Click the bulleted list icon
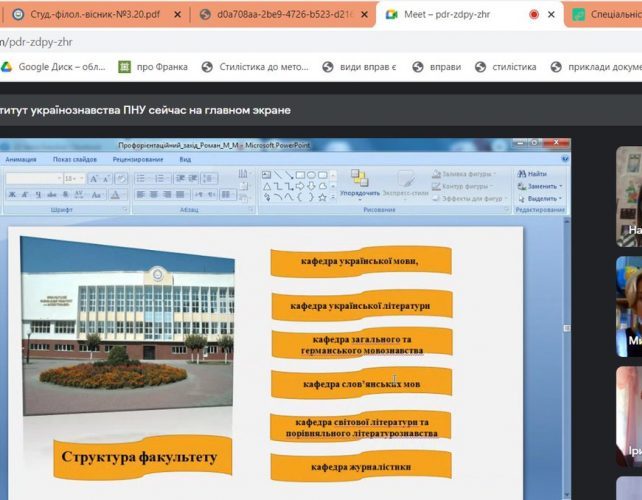Screen dimensions: 642x500 click(141, 178)
